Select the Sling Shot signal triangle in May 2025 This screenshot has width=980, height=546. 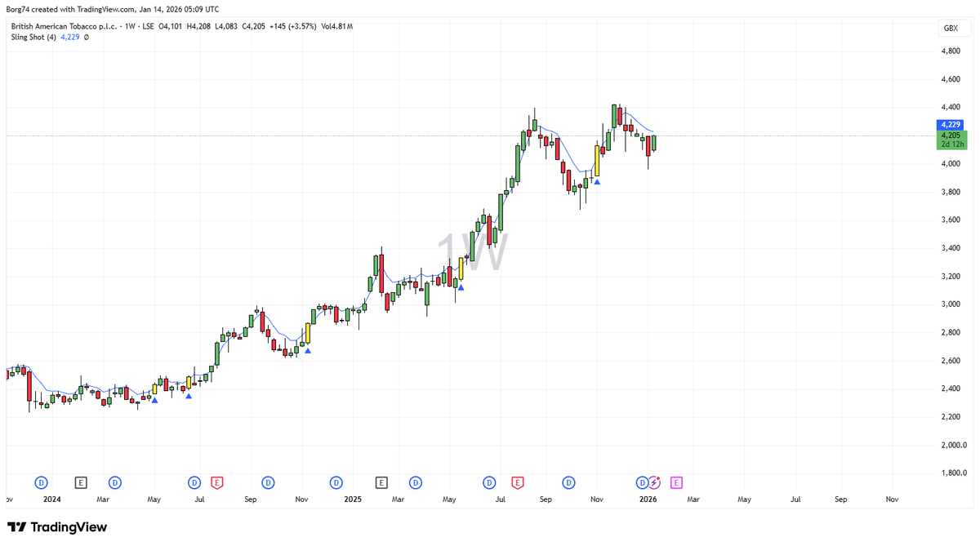click(461, 286)
